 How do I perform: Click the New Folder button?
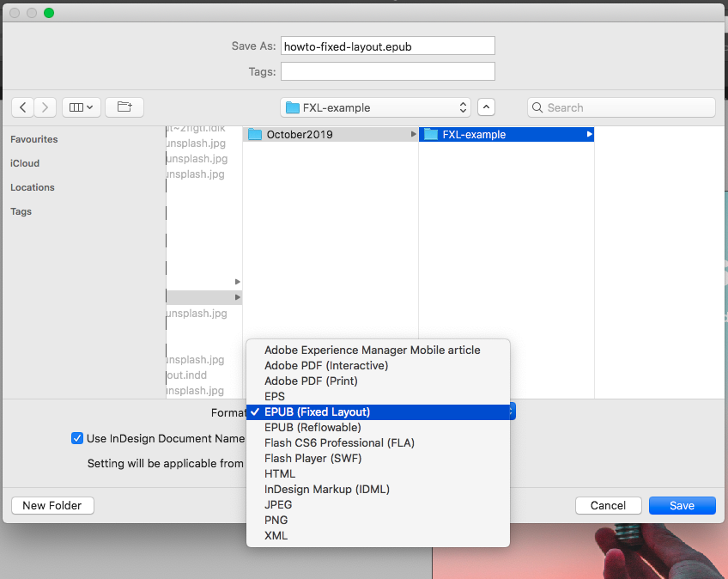pyautogui.click(x=52, y=505)
